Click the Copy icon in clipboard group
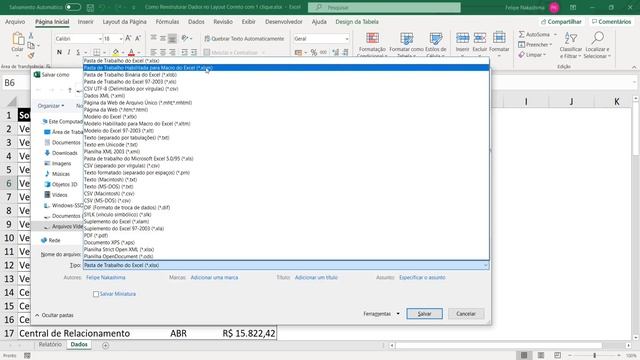The width and height of the screenshot is (640, 360). 31,45
